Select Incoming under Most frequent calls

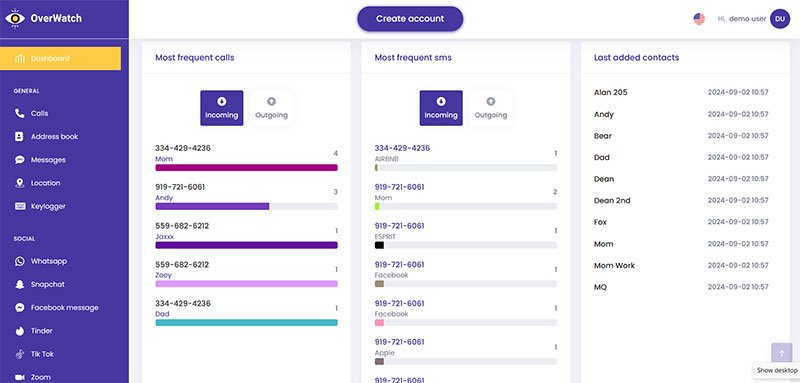coord(221,108)
